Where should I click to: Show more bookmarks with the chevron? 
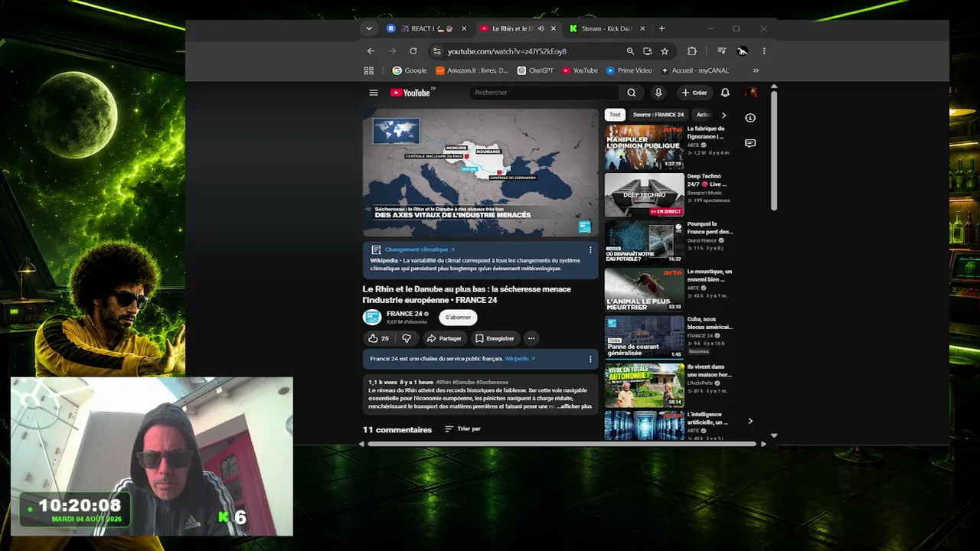[x=756, y=70]
